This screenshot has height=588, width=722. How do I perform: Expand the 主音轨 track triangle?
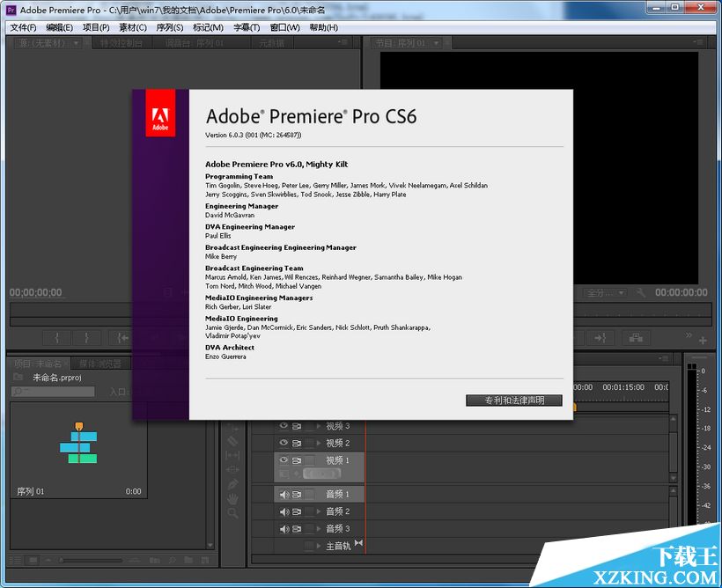click(318, 546)
